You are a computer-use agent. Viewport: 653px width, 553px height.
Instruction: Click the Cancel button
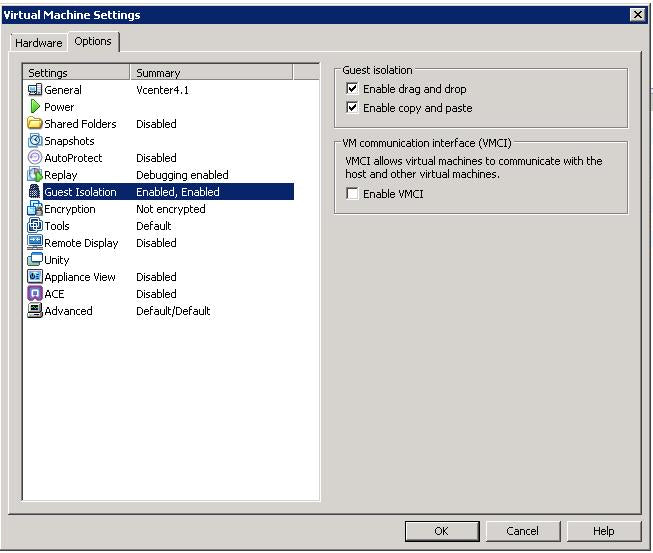(522, 531)
